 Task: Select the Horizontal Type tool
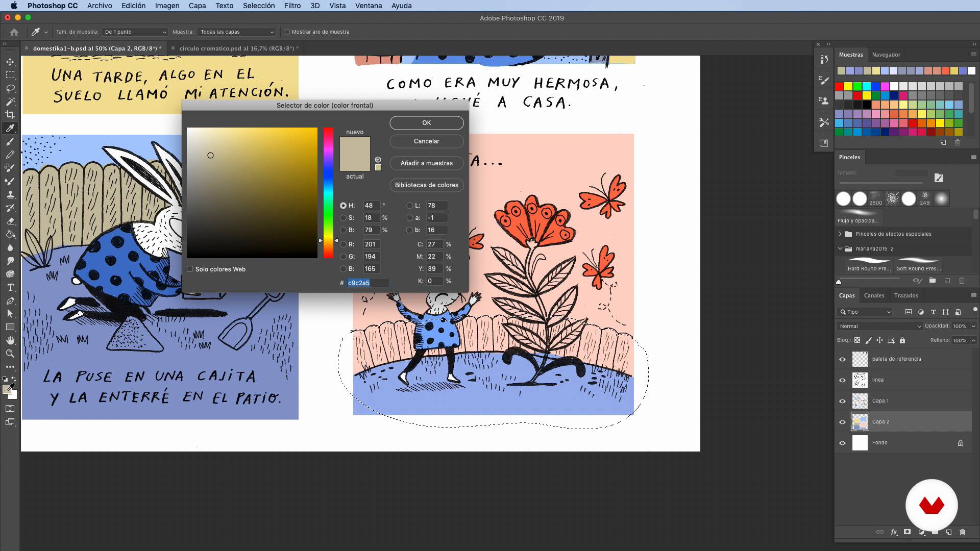(x=10, y=287)
